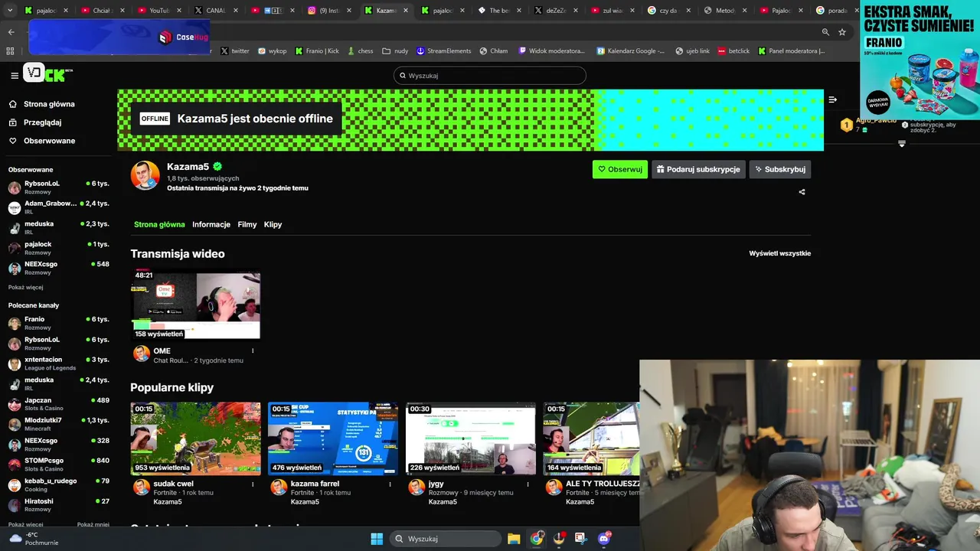Expand chat gift leaderboard chevron
Viewport: 980px width, 551px height.
pos(901,144)
